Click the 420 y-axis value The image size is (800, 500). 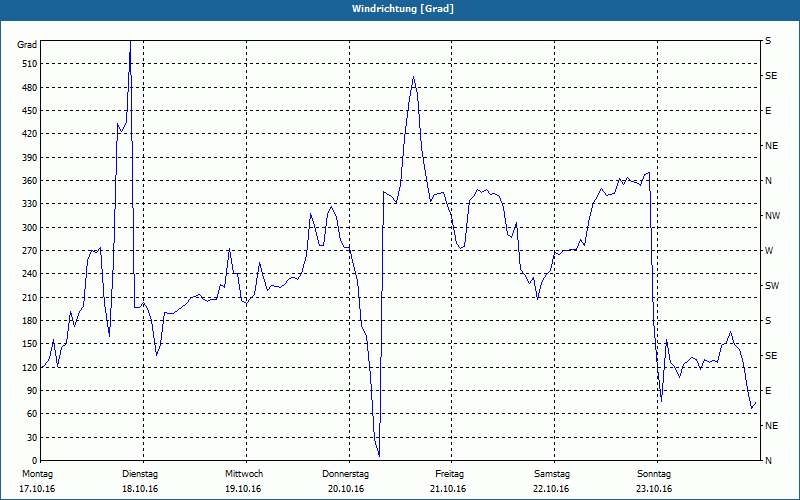[x=30, y=134]
